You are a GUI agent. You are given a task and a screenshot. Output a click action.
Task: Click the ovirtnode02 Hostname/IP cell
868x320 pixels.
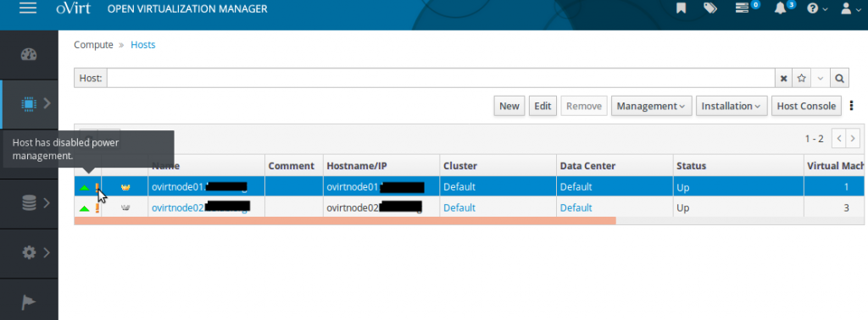point(381,208)
